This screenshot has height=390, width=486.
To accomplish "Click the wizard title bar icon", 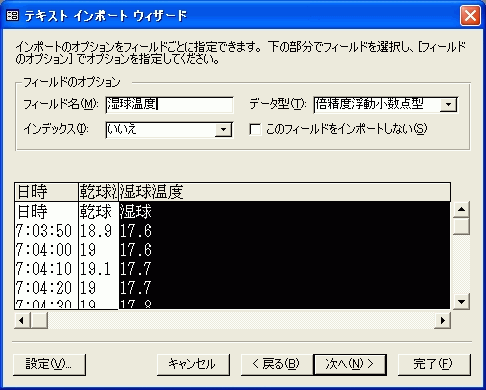I will click(13, 15).
